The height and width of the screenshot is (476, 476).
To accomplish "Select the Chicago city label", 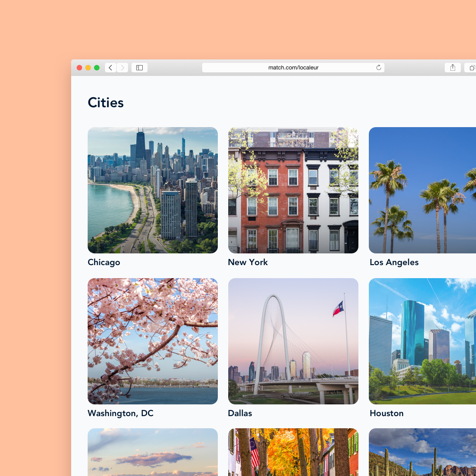I will tap(104, 262).
